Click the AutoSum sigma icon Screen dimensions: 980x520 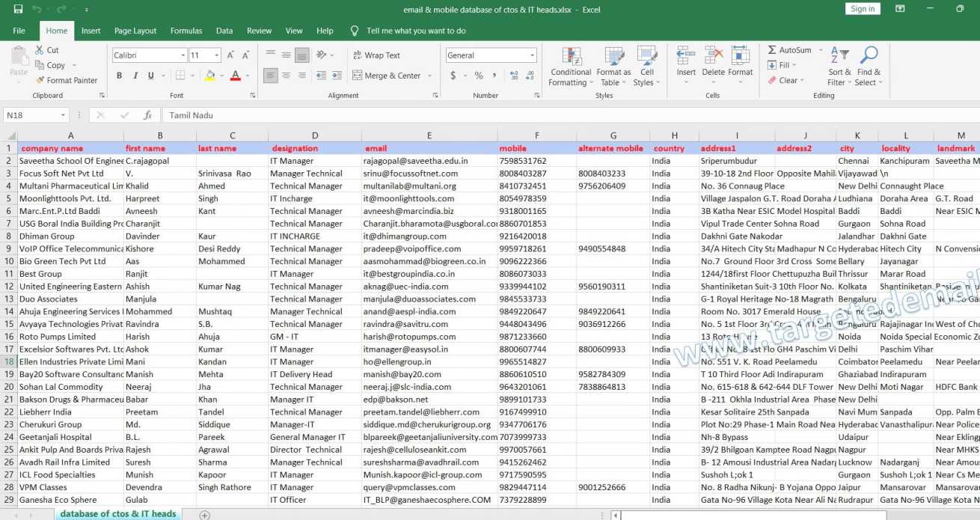tap(772, 50)
